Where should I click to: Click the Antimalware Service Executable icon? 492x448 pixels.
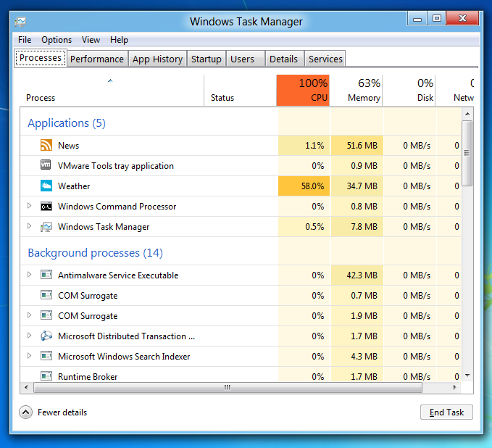click(46, 275)
